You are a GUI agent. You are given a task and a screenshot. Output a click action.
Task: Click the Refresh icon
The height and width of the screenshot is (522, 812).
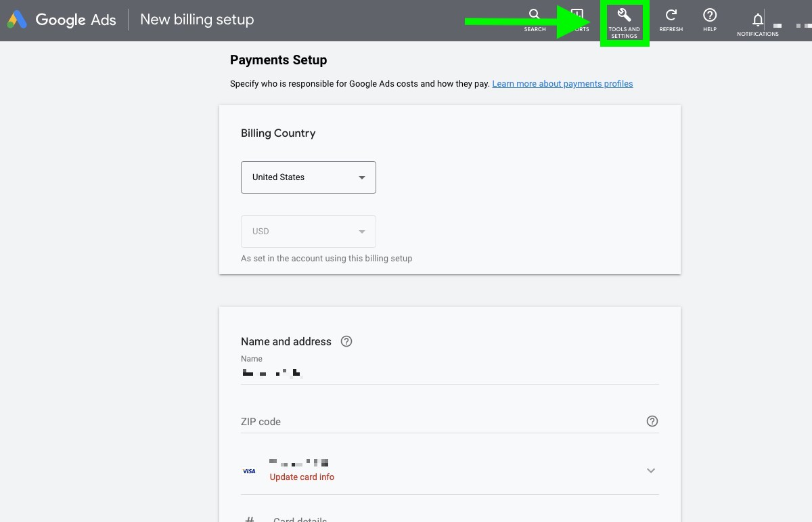click(671, 16)
